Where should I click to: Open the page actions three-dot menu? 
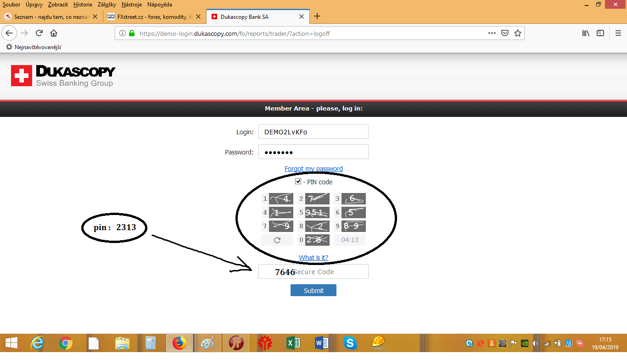(492, 33)
